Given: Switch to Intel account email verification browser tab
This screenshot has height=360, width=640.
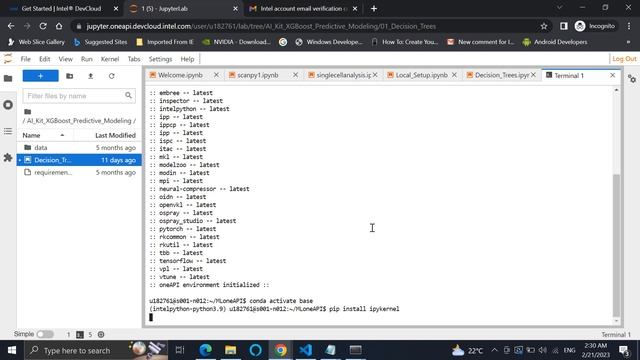Looking at the screenshot, I should tap(303, 9).
